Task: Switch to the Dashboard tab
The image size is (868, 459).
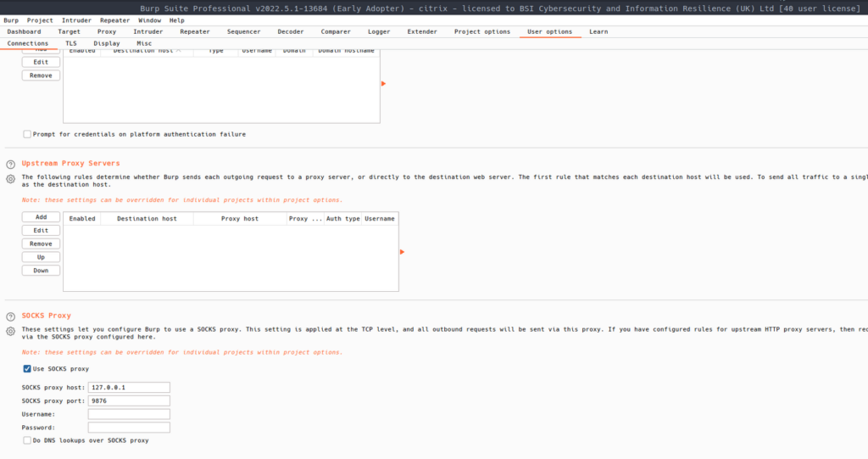Action: point(24,31)
